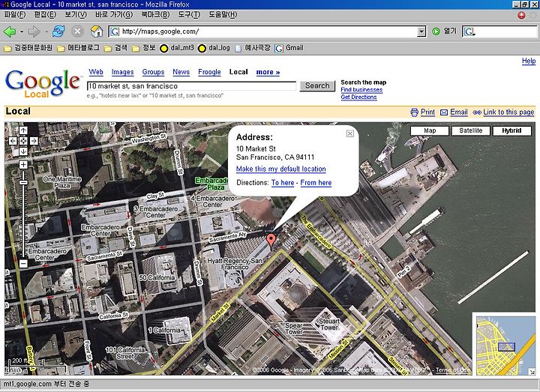The width and height of the screenshot is (540, 392).
Task: Click the overview mini-map thumbnail
Action: [506, 346]
